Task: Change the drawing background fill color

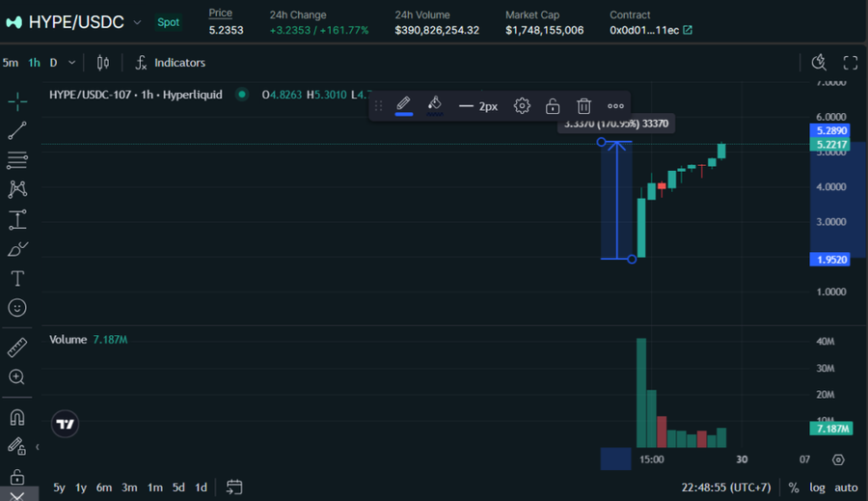Action: click(435, 105)
